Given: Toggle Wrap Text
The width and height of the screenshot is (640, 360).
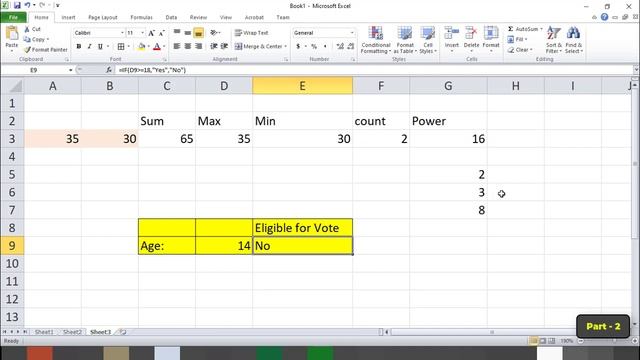Looking at the screenshot, I should point(251,33).
